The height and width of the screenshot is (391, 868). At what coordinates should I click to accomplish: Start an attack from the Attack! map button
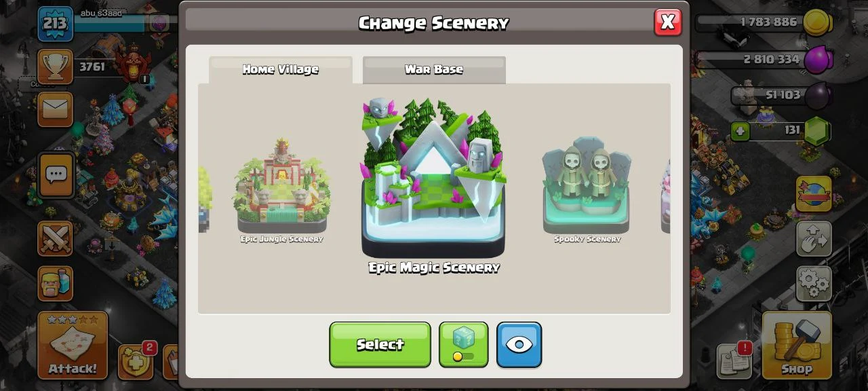[x=73, y=345]
